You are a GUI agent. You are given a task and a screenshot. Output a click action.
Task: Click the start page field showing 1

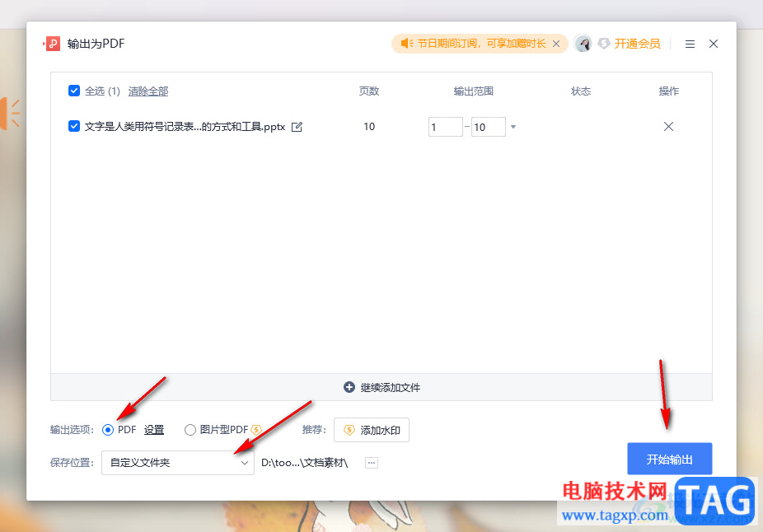click(x=445, y=127)
